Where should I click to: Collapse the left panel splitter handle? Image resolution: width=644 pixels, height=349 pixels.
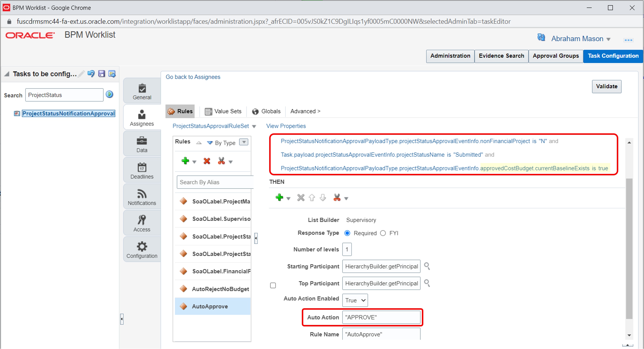[x=122, y=319]
